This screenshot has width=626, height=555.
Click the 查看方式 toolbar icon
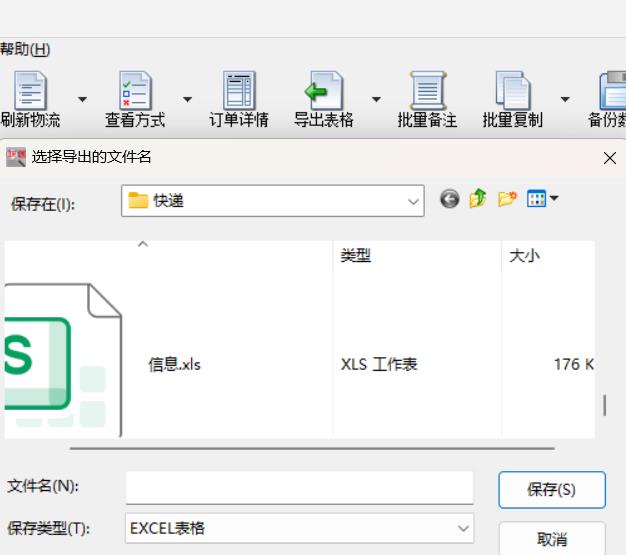135,91
